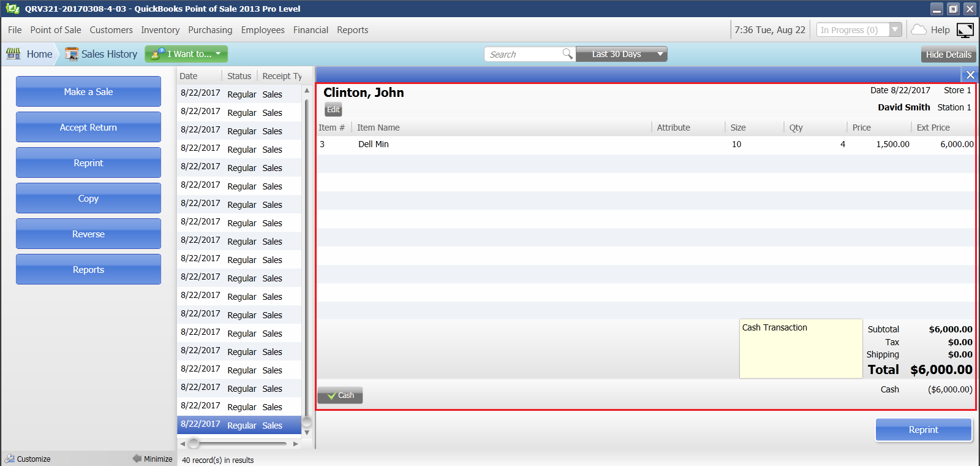Click the Minimize panel arrow icon
Image resolution: width=980 pixels, height=466 pixels.
click(137, 459)
